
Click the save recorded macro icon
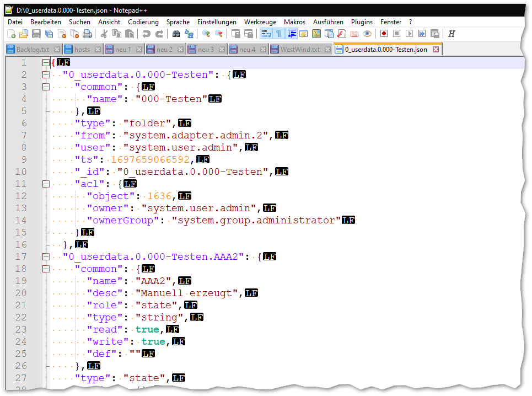pyautogui.click(x=435, y=34)
